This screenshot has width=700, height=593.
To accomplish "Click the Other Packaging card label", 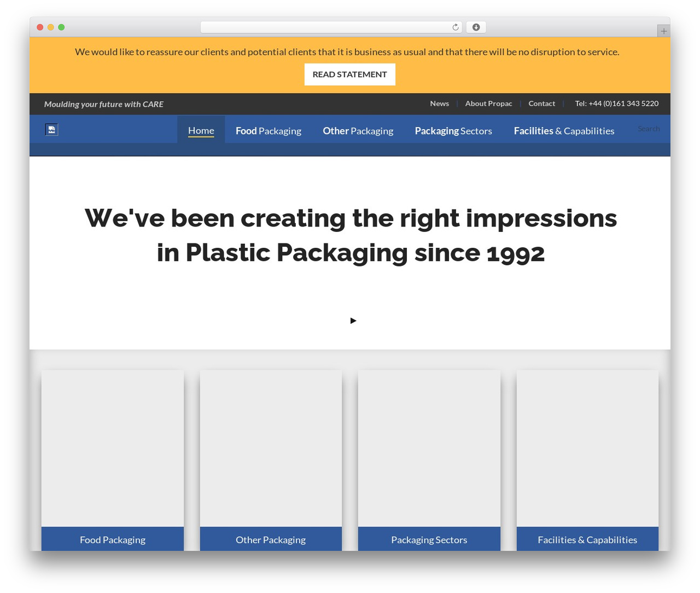I will tap(271, 539).
